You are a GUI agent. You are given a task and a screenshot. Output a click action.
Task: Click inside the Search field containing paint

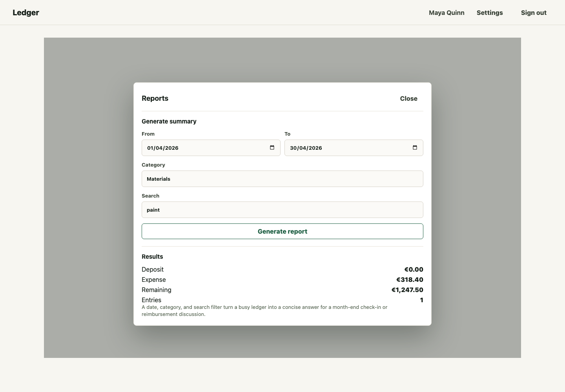pos(282,210)
